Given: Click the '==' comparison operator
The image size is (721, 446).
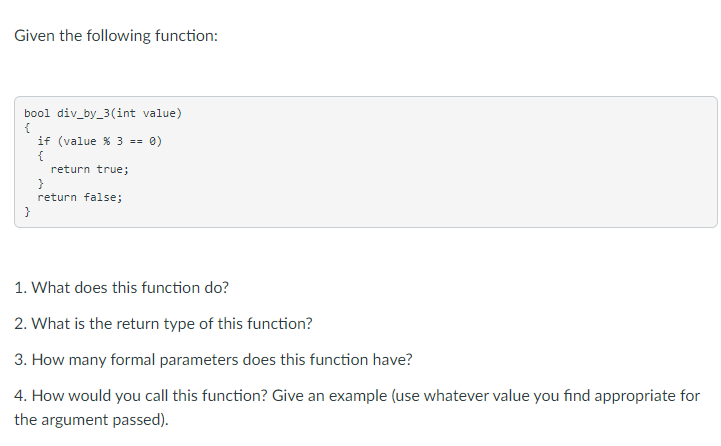Looking at the screenshot, I should pos(136,142).
